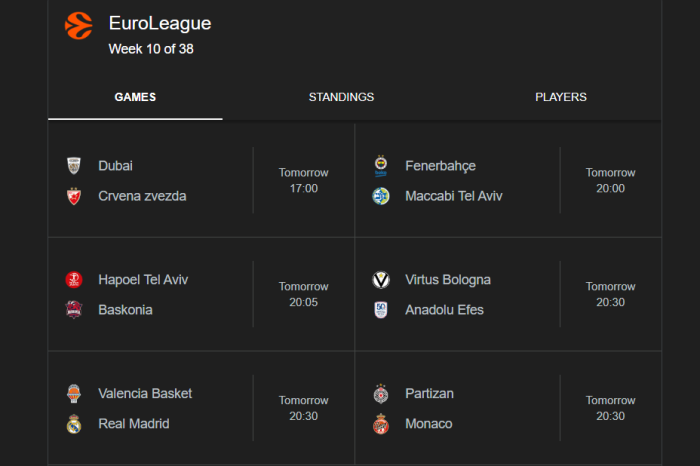The height and width of the screenshot is (466, 700).
Task: Click the Anadolu Efes logo
Action: 380,310
